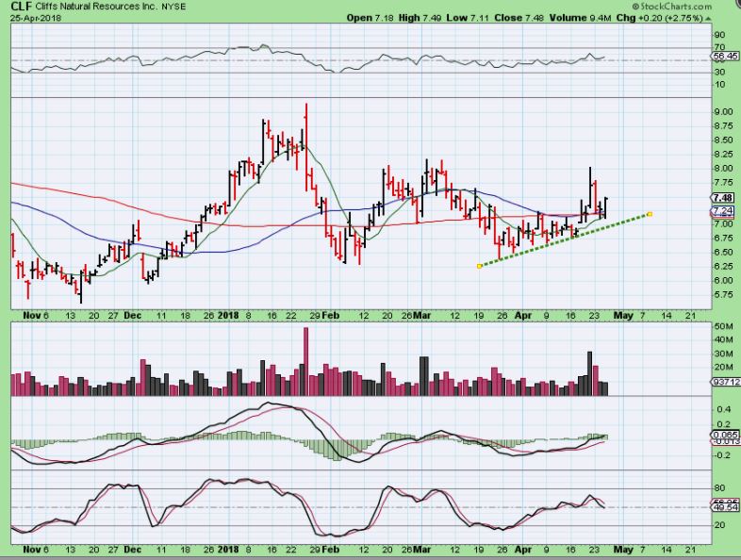The width and height of the screenshot is (741, 560).
Task: Click the 8.50 price axis label
Action: click(724, 140)
